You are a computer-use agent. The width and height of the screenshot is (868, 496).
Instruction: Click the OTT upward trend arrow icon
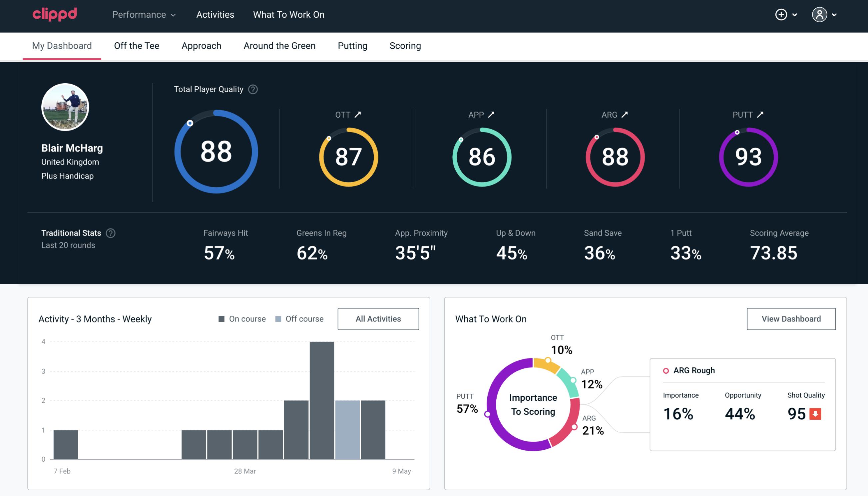(358, 115)
